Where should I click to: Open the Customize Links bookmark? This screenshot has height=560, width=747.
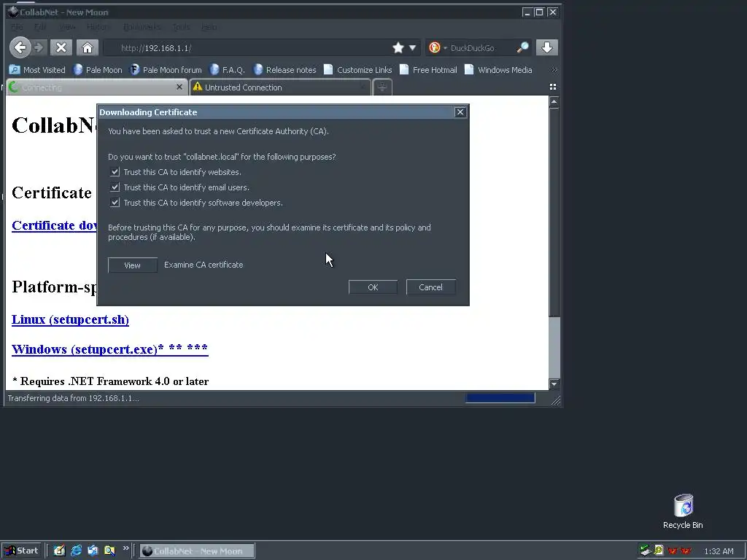357,70
